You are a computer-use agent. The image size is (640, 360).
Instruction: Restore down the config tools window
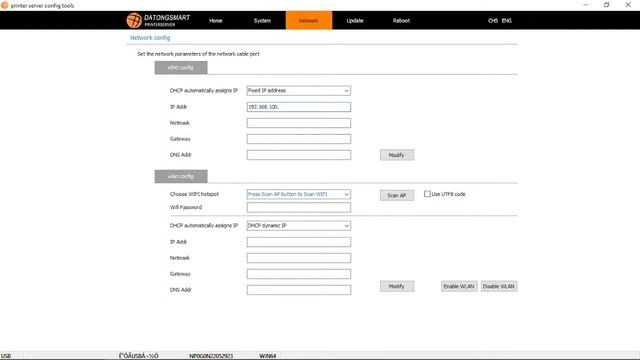tap(607, 5)
